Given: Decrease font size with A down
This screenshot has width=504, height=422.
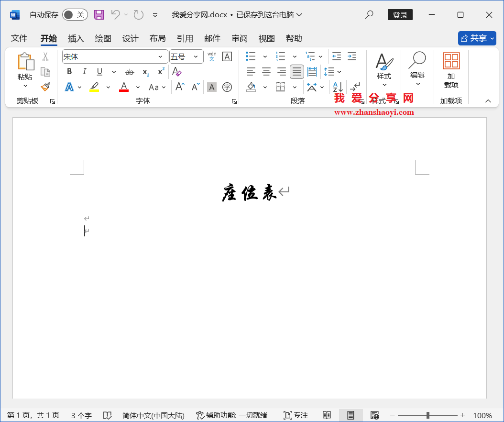Looking at the screenshot, I should [x=196, y=87].
